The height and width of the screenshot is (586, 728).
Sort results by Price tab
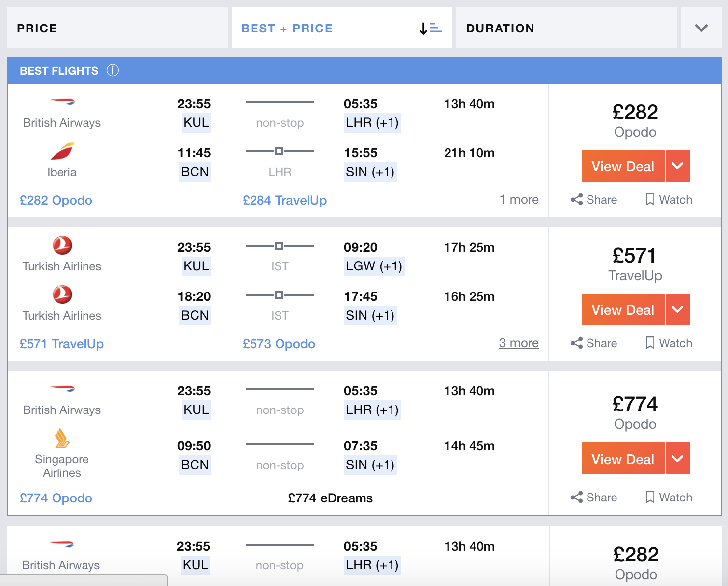[117, 28]
